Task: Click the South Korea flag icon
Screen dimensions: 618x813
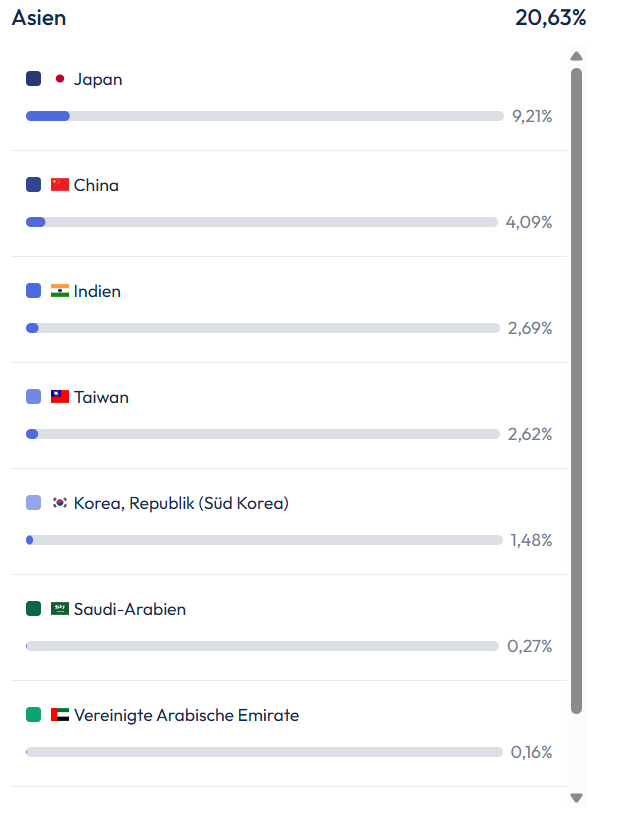Action: [60, 503]
